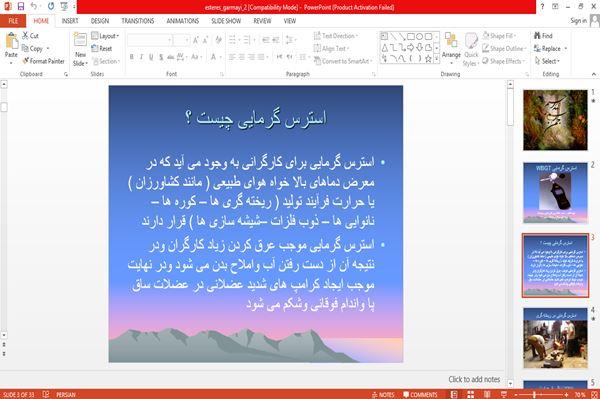Switch to the ANIMATIONS tab
The image size is (600, 399).
(x=183, y=21)
